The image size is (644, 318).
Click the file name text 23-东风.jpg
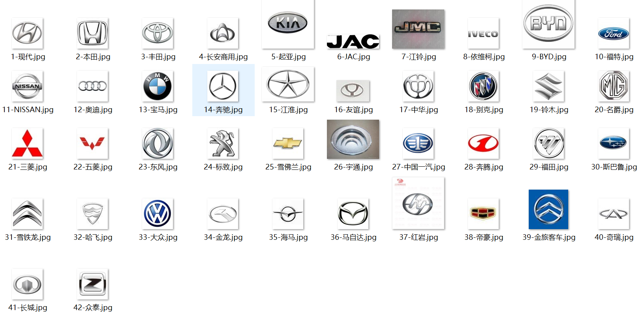(x=158, y=167)
